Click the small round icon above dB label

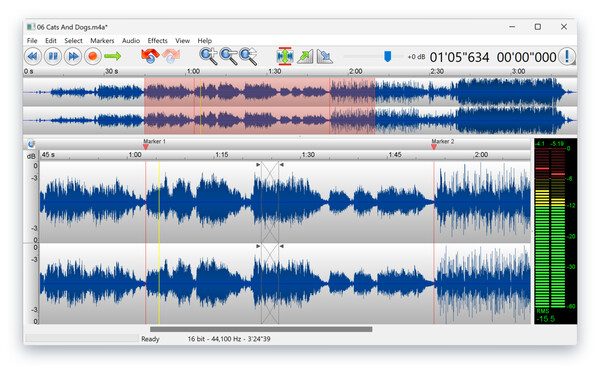click(x=31, y=144)
